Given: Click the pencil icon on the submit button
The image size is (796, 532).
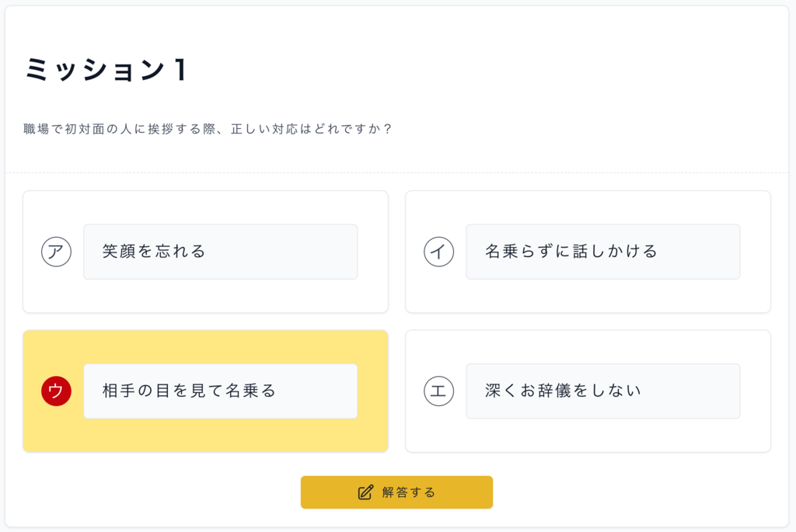Looking at the screenshot, I should (365, 492).
